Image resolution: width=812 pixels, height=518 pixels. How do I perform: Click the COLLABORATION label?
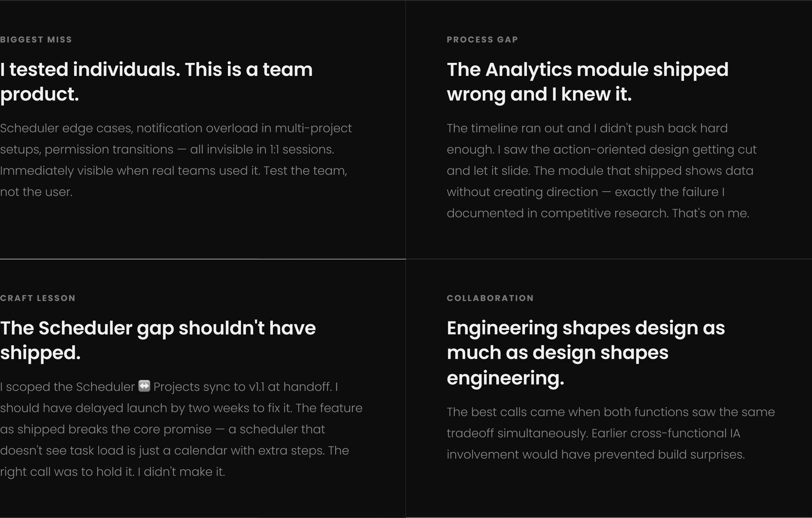click(490, 298)
